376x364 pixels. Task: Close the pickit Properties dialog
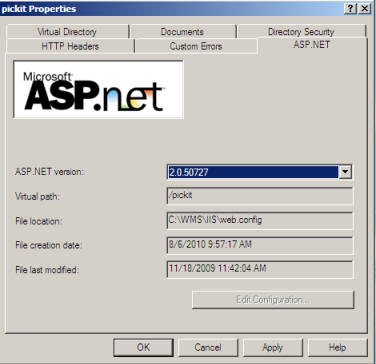pyautogui.click(x=365, y=8)
